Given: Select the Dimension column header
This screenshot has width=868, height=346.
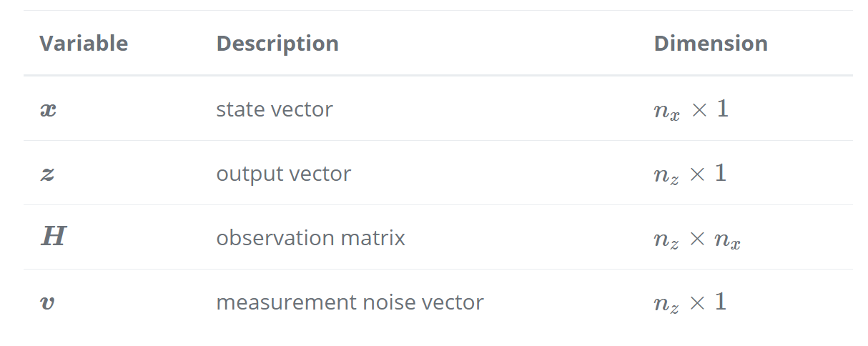Looking at the screenshot, I should [x=710, y=44].
